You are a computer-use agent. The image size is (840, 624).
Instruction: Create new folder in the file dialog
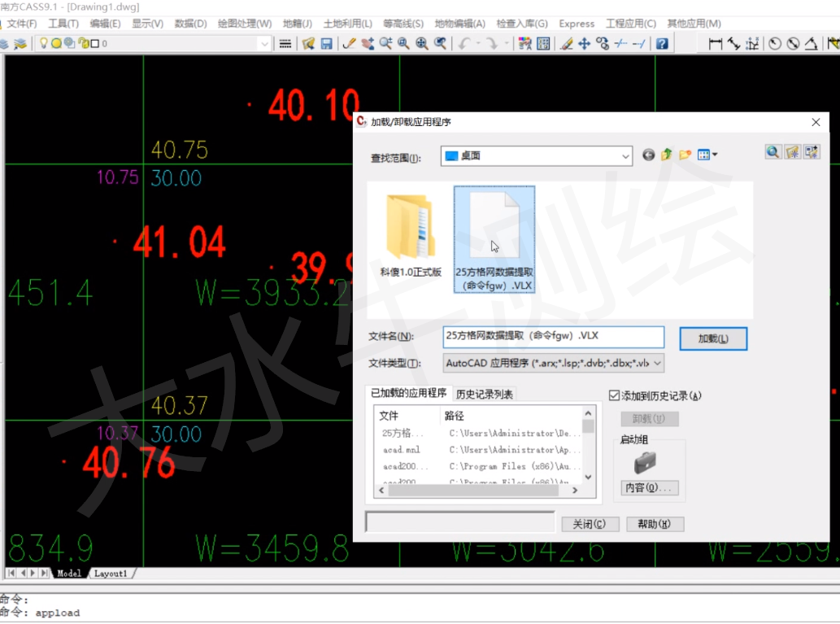tap(685, 155)
